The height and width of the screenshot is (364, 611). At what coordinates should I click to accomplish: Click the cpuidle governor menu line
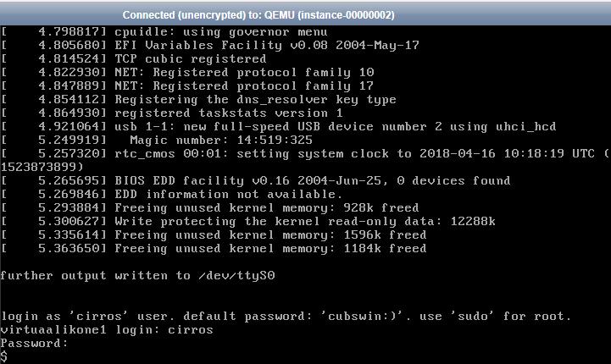tap(164, 32)
